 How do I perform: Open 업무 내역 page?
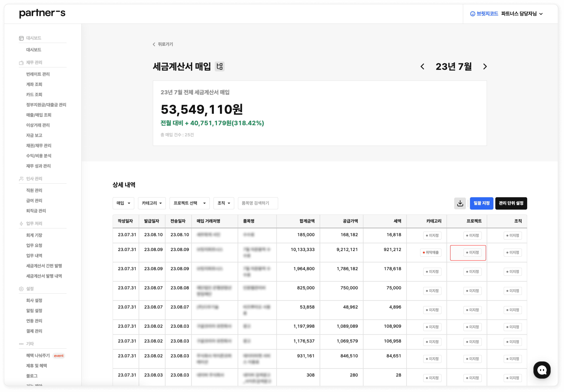pyautogui.click(x=34, y=256)
